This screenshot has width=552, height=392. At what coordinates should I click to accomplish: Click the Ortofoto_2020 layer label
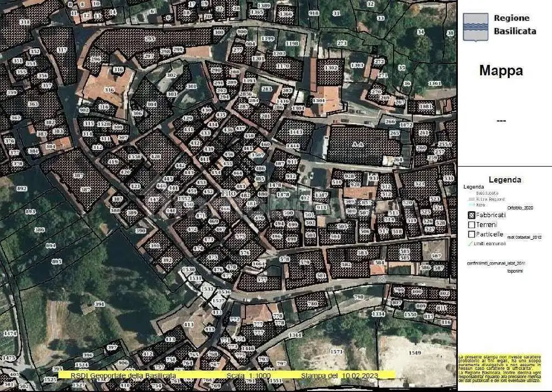coord(521,208)
